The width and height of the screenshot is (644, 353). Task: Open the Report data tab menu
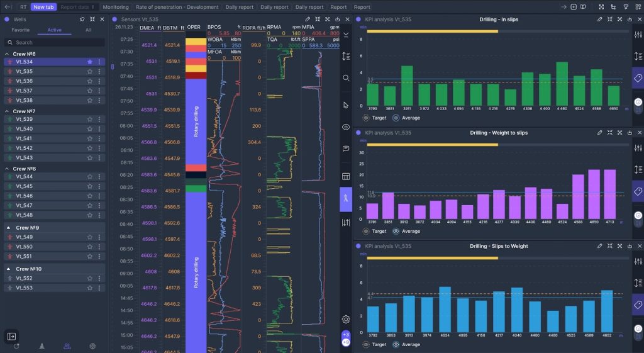point(93,7)
